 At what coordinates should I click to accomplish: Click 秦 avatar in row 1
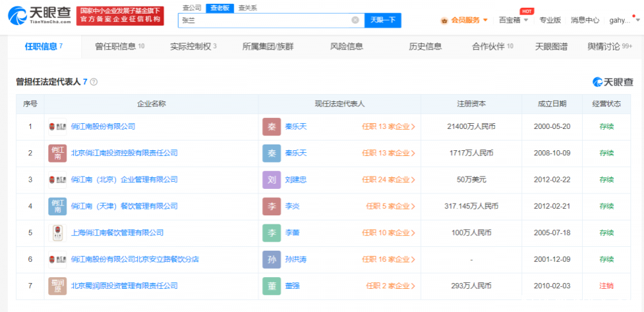[272, 126]
